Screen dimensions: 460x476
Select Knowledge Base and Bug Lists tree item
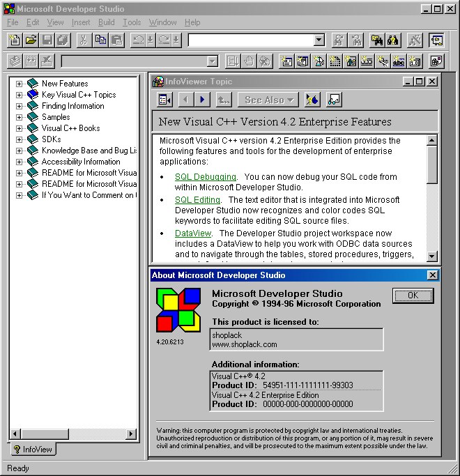click(89, 151)
